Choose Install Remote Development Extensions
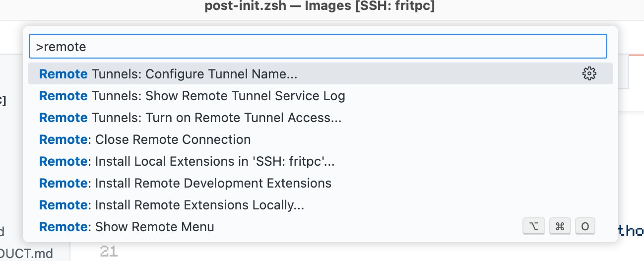This screenshot has height=261, width=644. [x=185, y=183]
